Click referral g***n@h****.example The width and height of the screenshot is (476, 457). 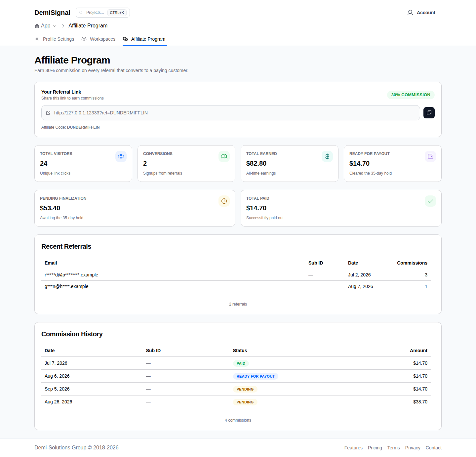(x=66, y=286)
